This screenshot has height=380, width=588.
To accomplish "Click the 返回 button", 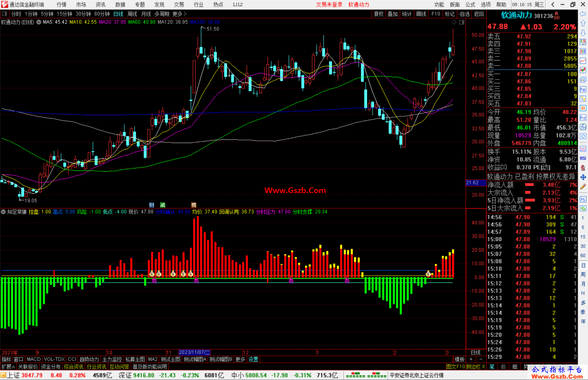I will pos(479,14).
